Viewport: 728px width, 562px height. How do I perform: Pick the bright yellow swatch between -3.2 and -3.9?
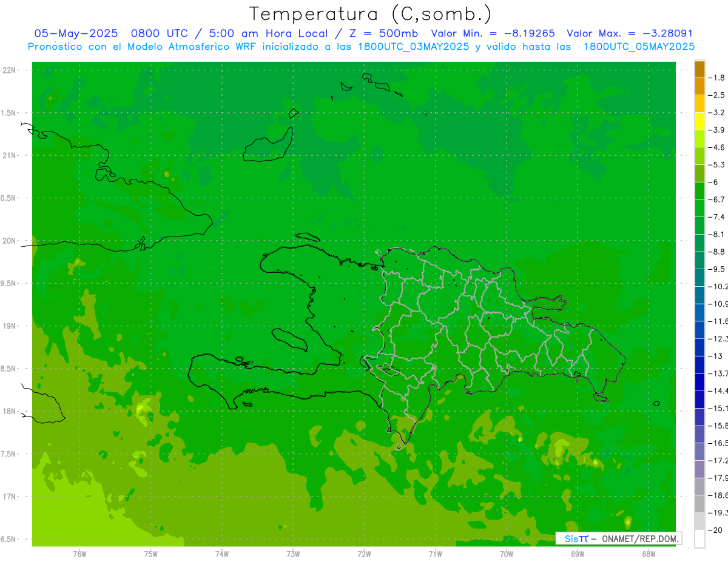(x=699, y=121)
